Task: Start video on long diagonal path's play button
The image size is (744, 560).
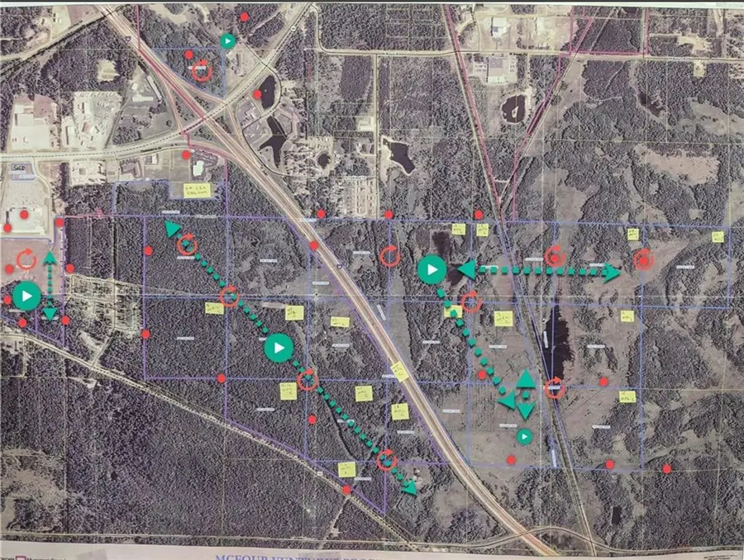Action: [279, 348]
